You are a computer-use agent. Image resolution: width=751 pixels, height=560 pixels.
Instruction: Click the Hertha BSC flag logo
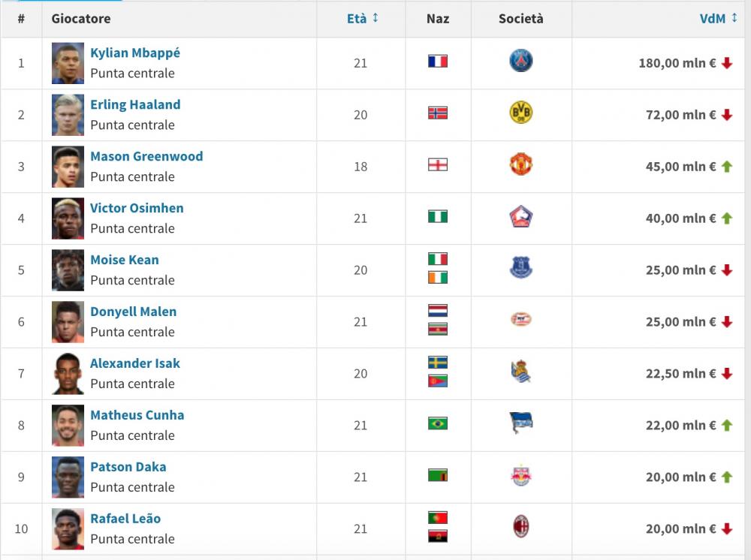[x=520, y=423]
